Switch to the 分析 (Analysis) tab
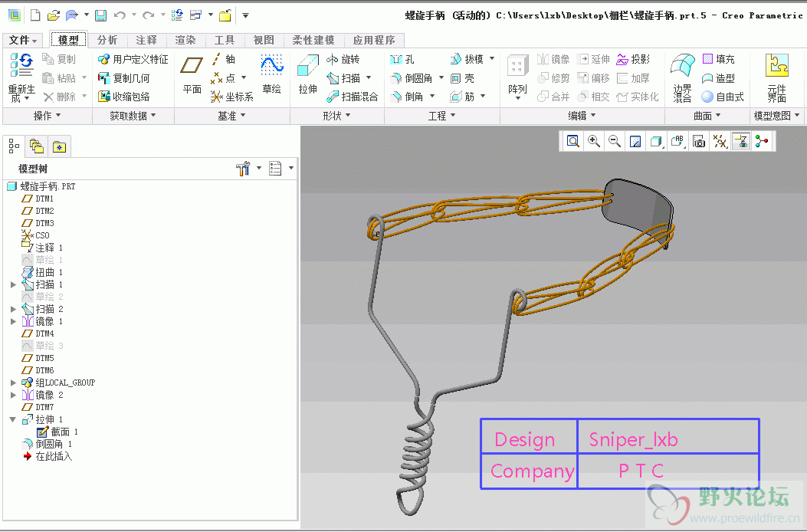807x532 pixels. 107,40
